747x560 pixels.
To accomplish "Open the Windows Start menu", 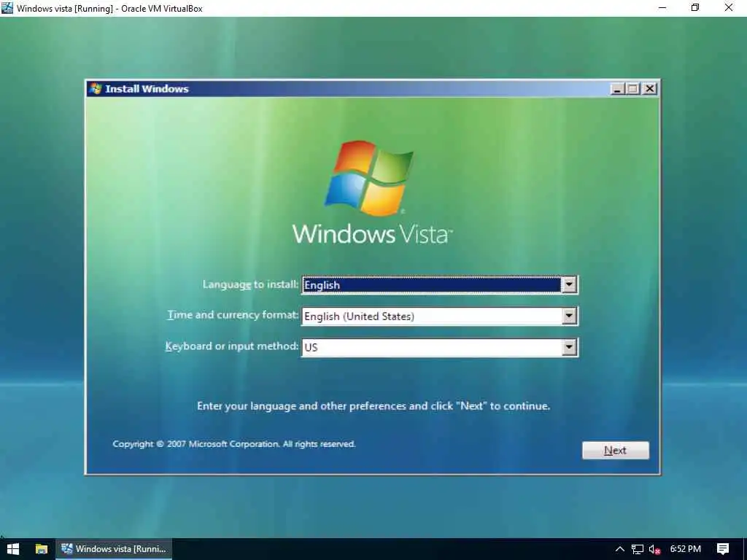I will click(x=13, y=549).
